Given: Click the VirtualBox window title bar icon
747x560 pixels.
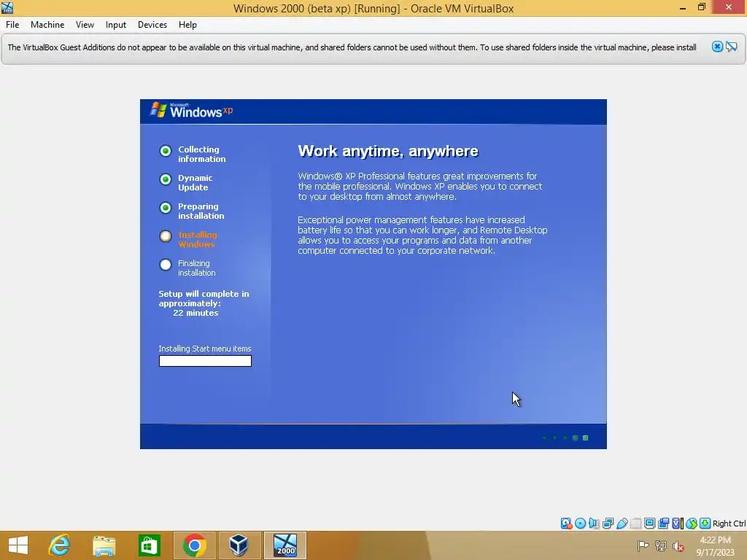Looking at the screenshot, I should pyautogui.click(x=7, y=7).
